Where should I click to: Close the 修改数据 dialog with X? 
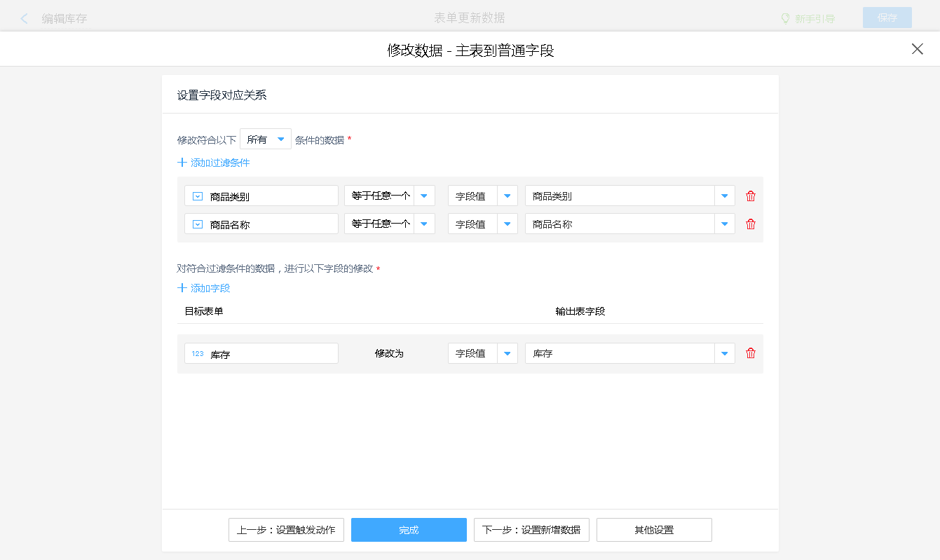point(917,49)
